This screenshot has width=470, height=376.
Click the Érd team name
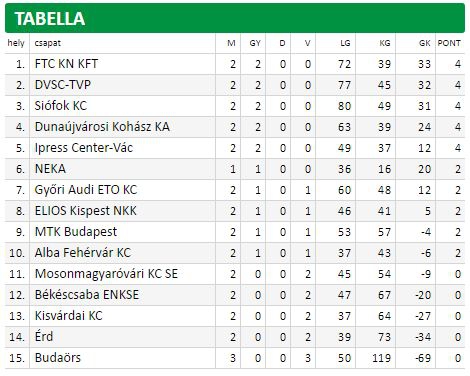click(44, 336)
